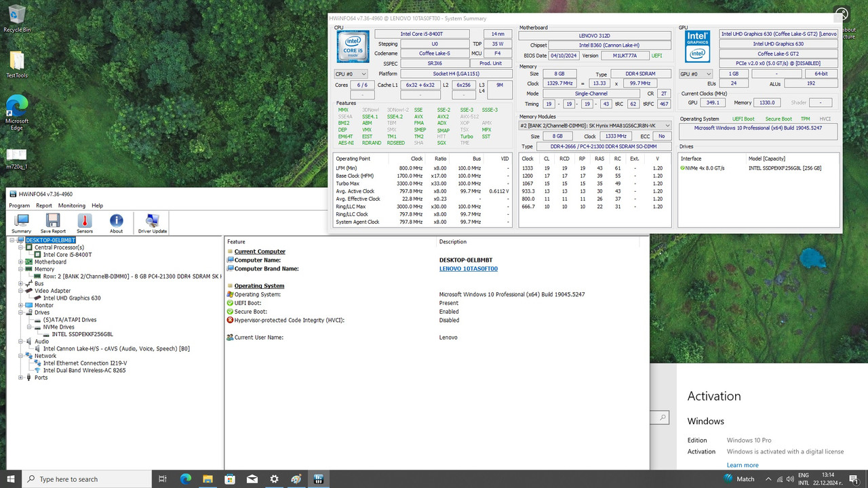This screenshot has height=488, width=868.
Task: Expand the Ports tree node
Action: (x=20, y=378)
